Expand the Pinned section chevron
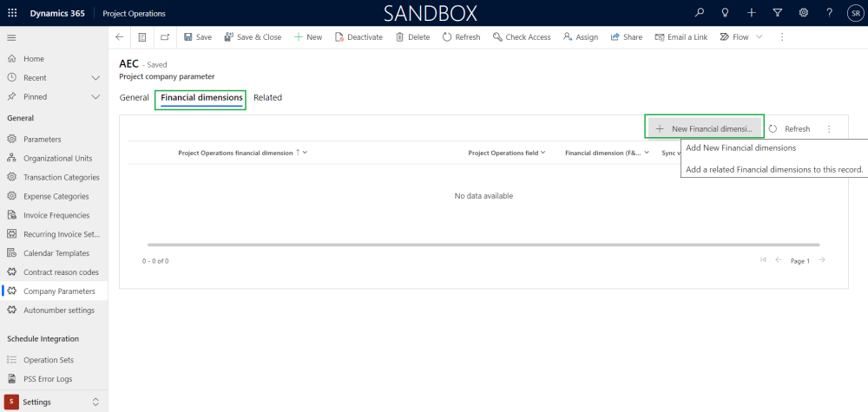This screenshot has width=868, height=412. pyautogui.click(x=95, y=97)
